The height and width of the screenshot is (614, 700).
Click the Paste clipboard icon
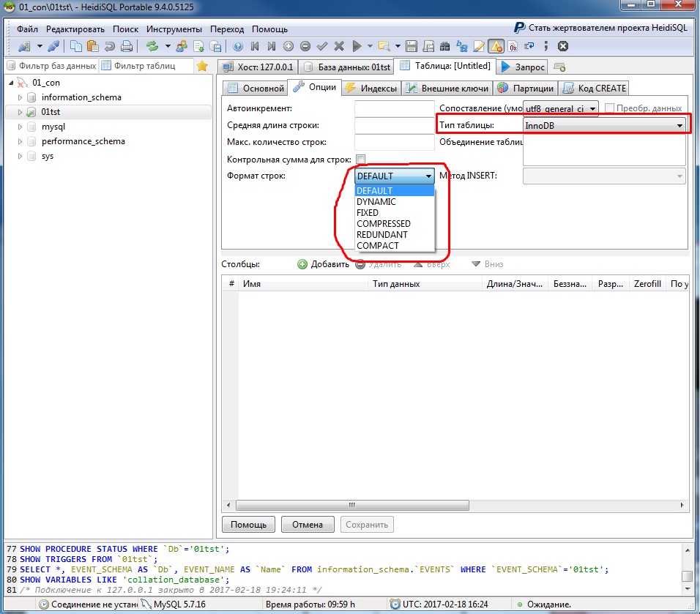pos(92,46)
